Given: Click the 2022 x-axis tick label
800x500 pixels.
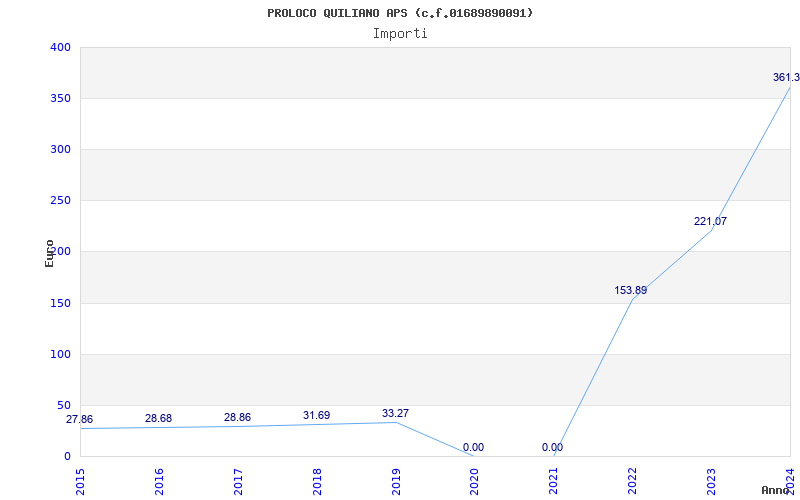Looking at the screenshot, I should click(x=633, y=482).
